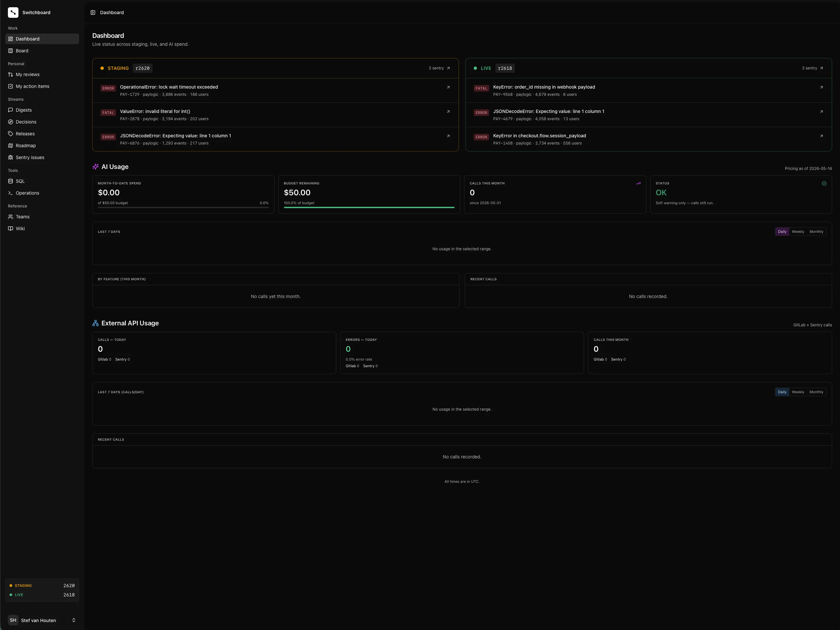Select Weekly in external API range
Screen dimensions: 840x630
(x=798, y=392)
